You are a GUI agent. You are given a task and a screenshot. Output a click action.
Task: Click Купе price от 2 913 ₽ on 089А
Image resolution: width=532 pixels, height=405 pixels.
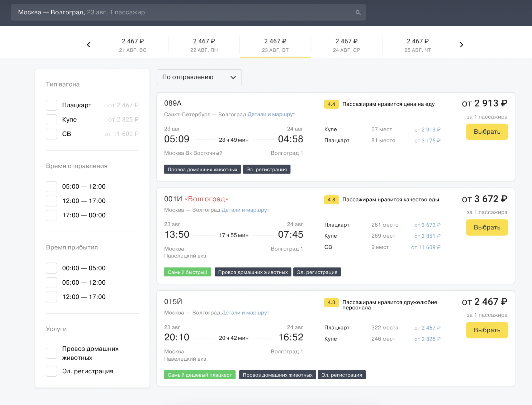[427, 130]
